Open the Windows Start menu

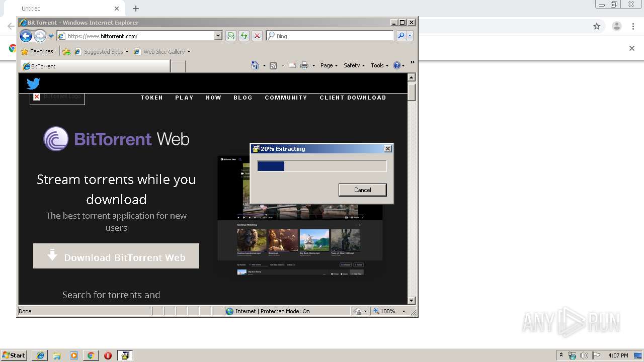point(14,355)
